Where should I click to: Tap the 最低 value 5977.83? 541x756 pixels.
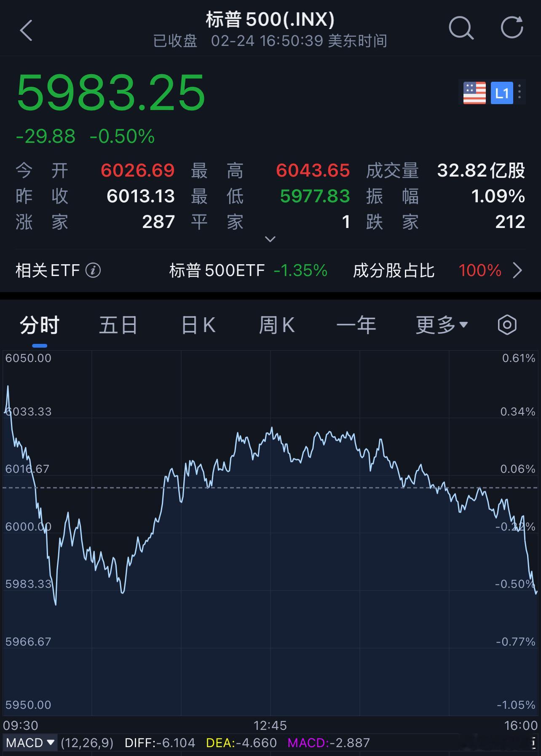click(x=315, y=196)
